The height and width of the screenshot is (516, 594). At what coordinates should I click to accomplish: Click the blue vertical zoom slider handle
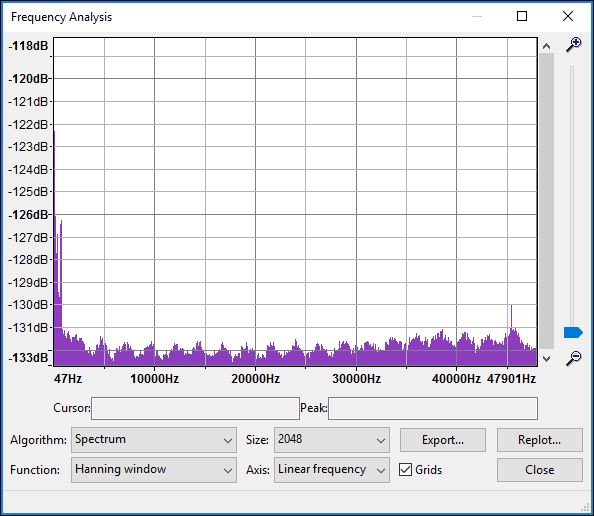[x=573, y=333]
